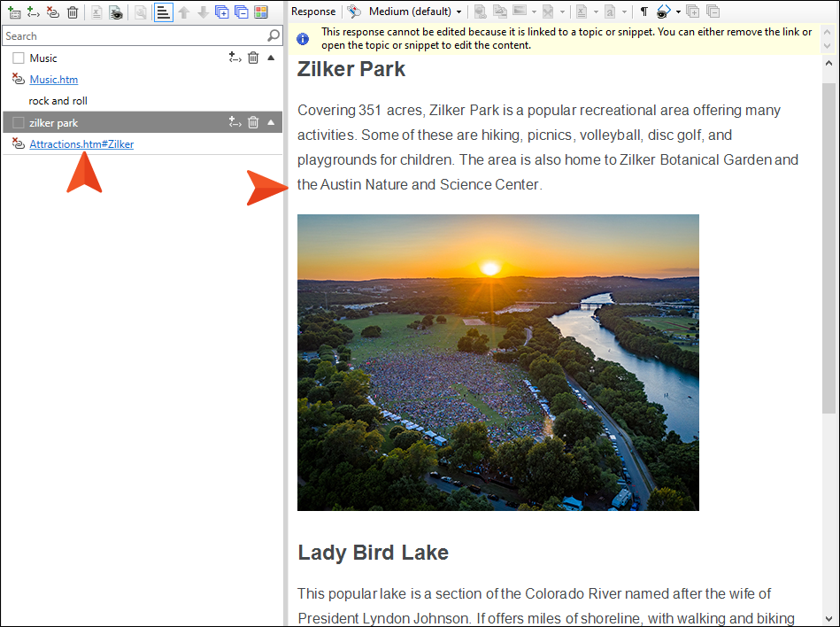Image resolution: width=840 pixels, height=627 pixels.
Task: Click the collapse all icon in left toolbar
Action: click(242, 12)
